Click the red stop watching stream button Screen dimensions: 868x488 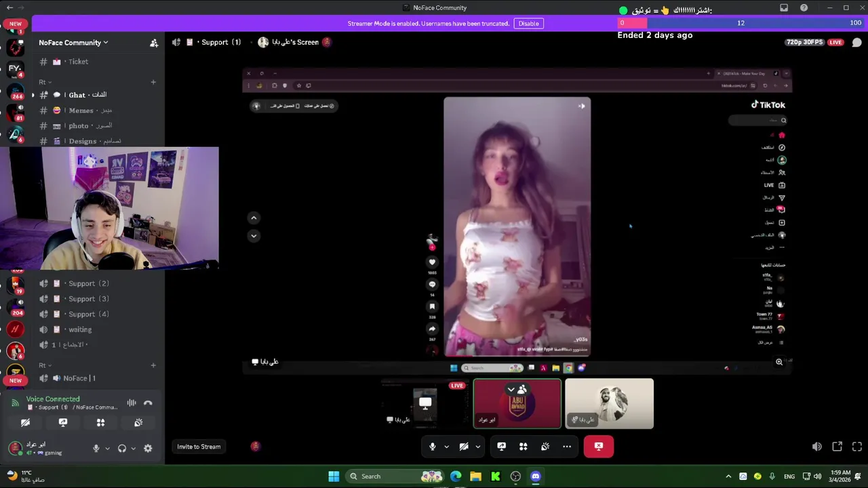click(599, 447)
